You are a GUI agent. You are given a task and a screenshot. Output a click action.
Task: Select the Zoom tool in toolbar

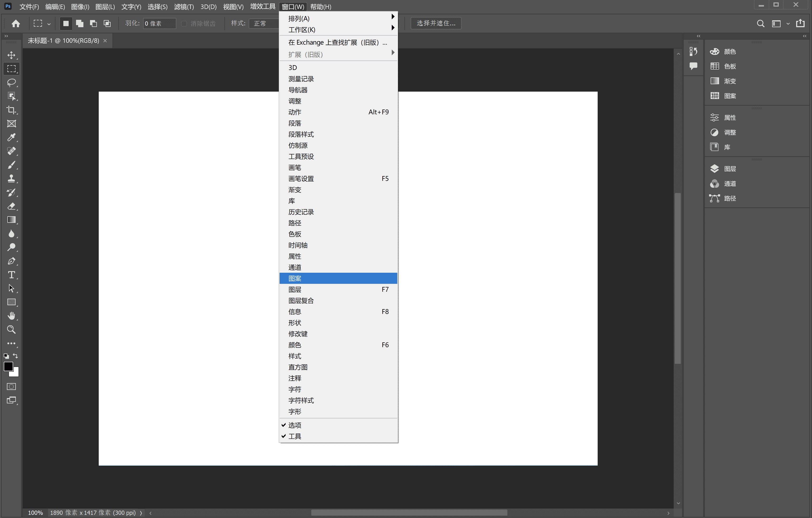(x=11, y=329)
